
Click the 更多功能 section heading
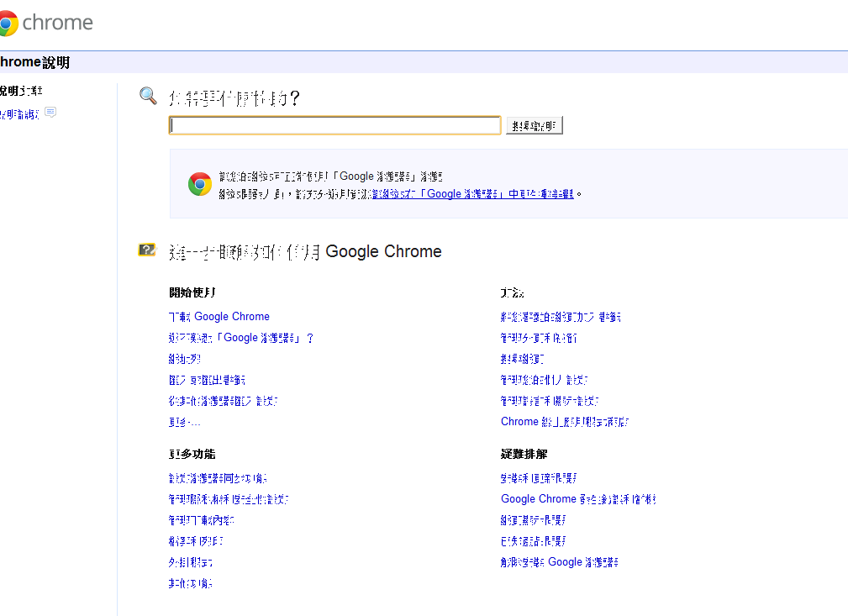[192, 454]
